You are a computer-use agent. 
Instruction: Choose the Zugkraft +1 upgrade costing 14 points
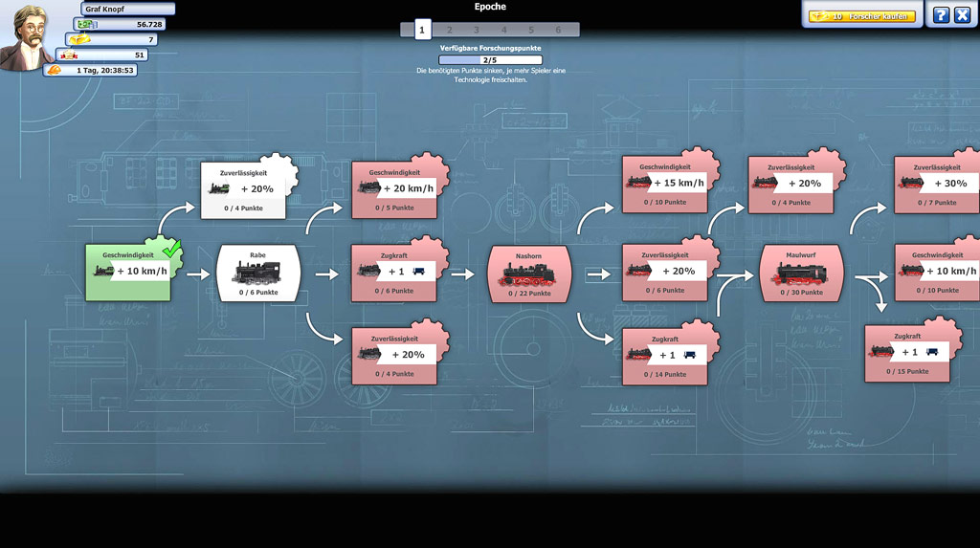(664, 356)
